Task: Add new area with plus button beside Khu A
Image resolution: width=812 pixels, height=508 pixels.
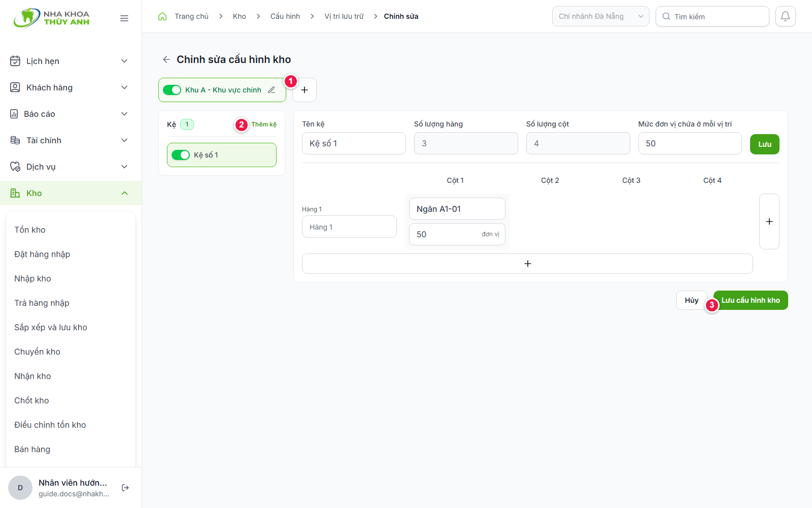Action: 304,90
